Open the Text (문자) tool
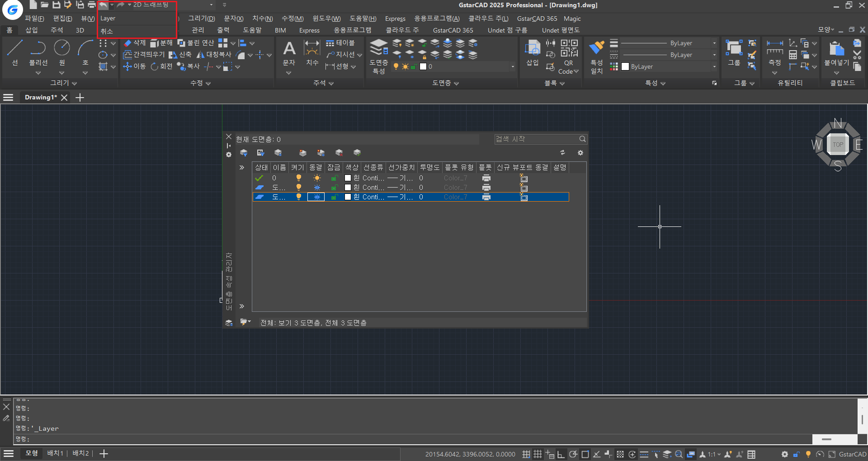 (x=289, y=53)
